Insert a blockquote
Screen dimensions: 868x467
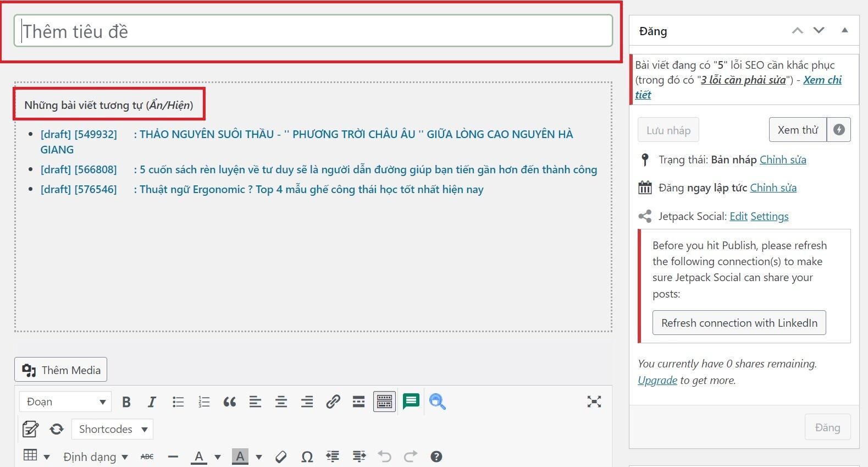tap(229, 402)
